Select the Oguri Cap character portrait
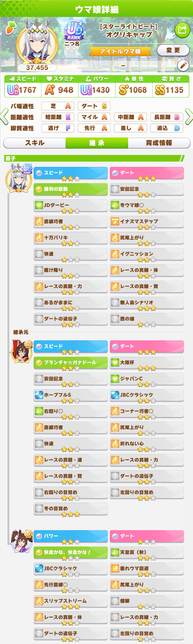The height and width of the screenshot is (644, 193). pos(37,44)
